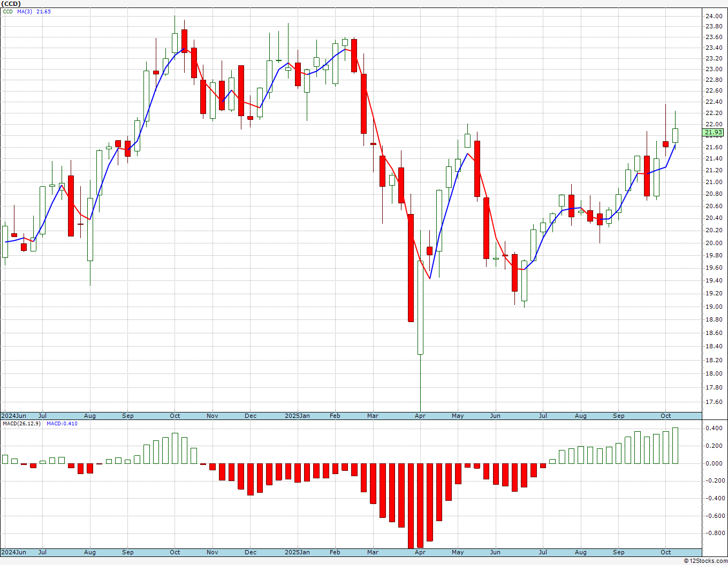Viewport: 728px width, 565px height.
Task: Click the latest October 2025 candlestick
Action: (x=676, y=135)
